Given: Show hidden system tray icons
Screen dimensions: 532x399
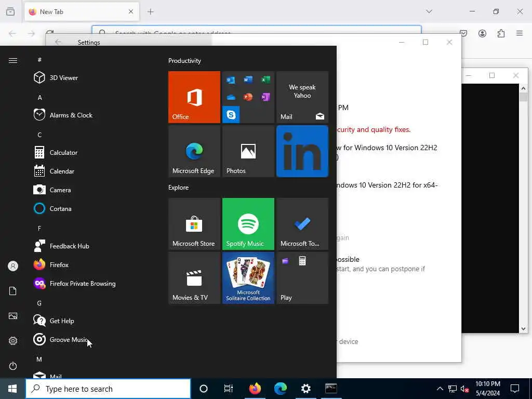Looking at the screenshot, I should 440,389.
